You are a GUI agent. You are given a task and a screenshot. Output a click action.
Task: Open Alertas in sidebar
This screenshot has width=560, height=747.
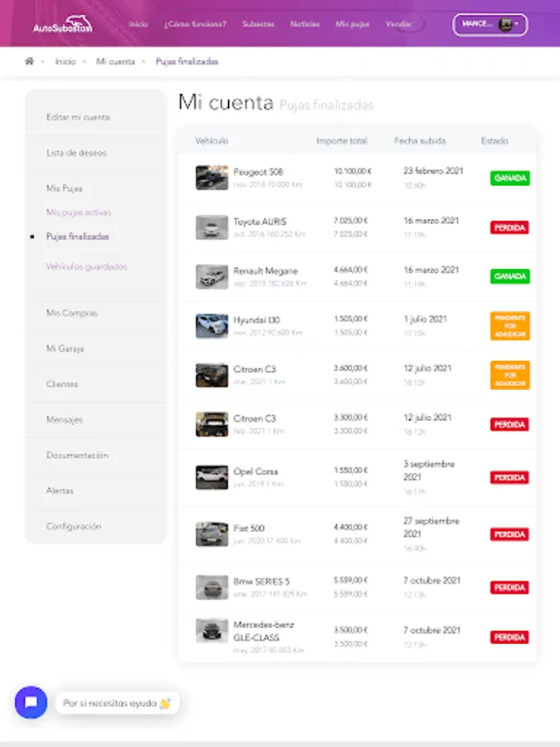60,491
